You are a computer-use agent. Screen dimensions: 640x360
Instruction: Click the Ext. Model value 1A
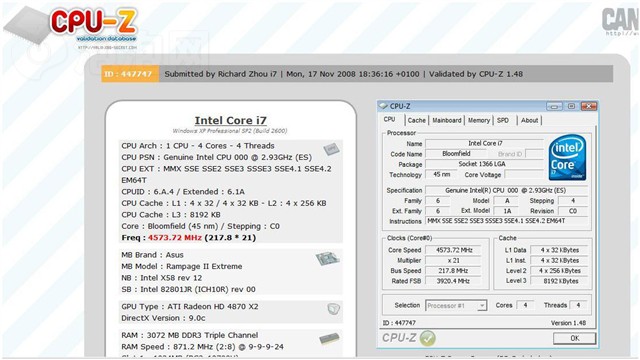(x=507, y=211)
